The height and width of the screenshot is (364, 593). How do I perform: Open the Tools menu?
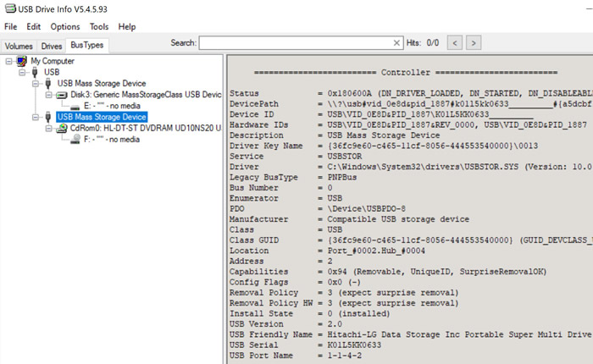(99, 26)
